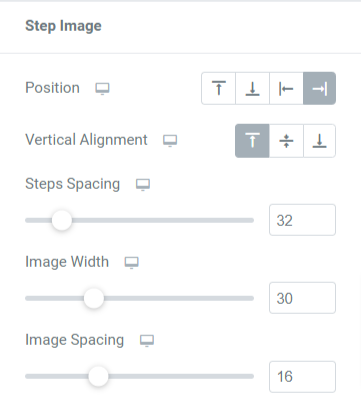Align image vertically to bottom
361x408 pixels.
[x=319, y=141]
